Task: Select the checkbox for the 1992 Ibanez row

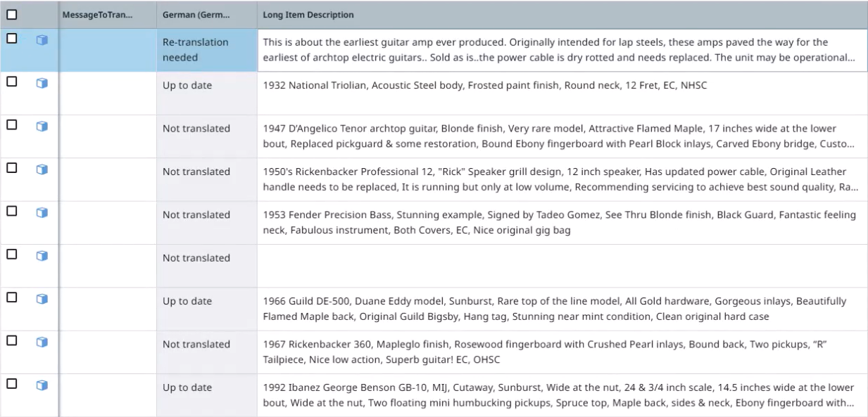Action: (x=11, y=383)
